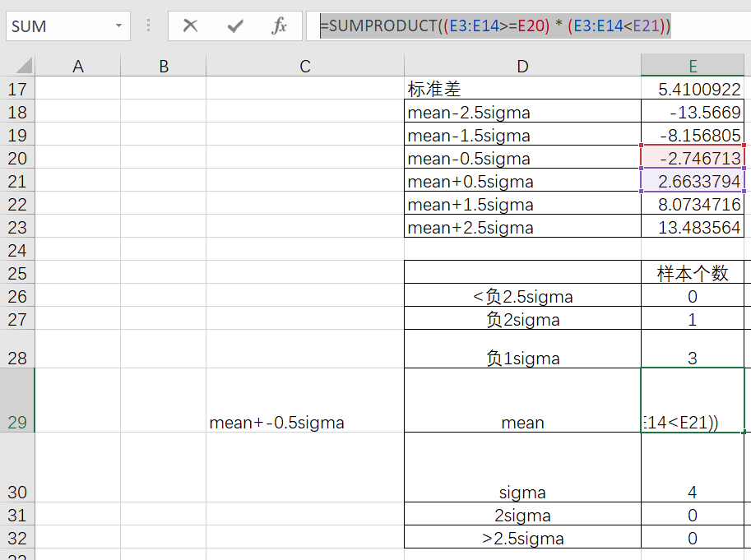Select all cells with corner triangle
Image resolution: width=751 pixels, height=560 pixels.
click(23, 66)
